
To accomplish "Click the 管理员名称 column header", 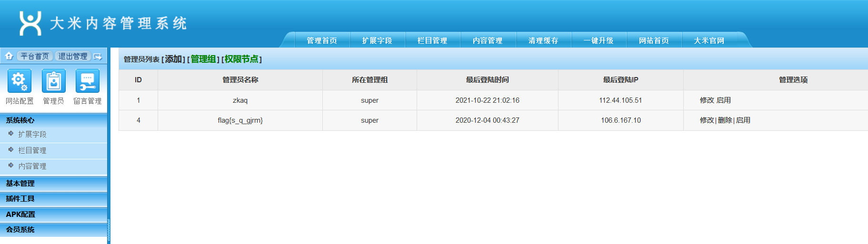I will point(240,80).
